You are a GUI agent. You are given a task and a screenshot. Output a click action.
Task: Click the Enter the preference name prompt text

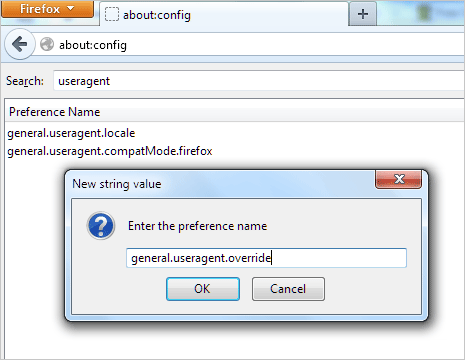coord(197,226)
